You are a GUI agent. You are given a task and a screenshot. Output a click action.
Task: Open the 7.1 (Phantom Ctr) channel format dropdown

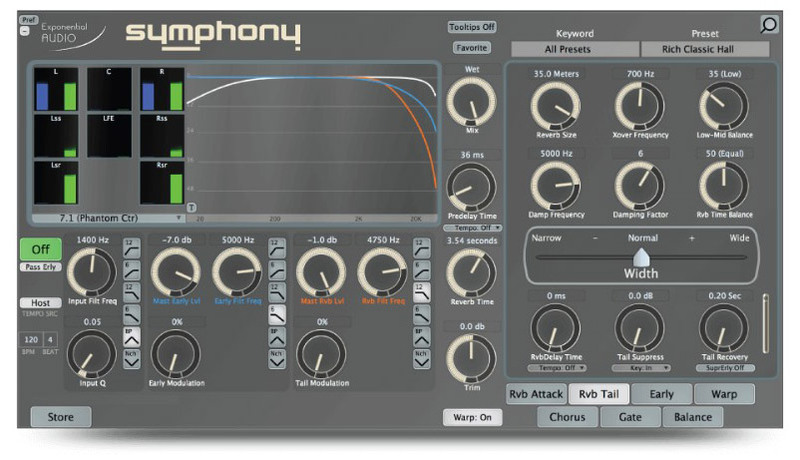(108, 218)
